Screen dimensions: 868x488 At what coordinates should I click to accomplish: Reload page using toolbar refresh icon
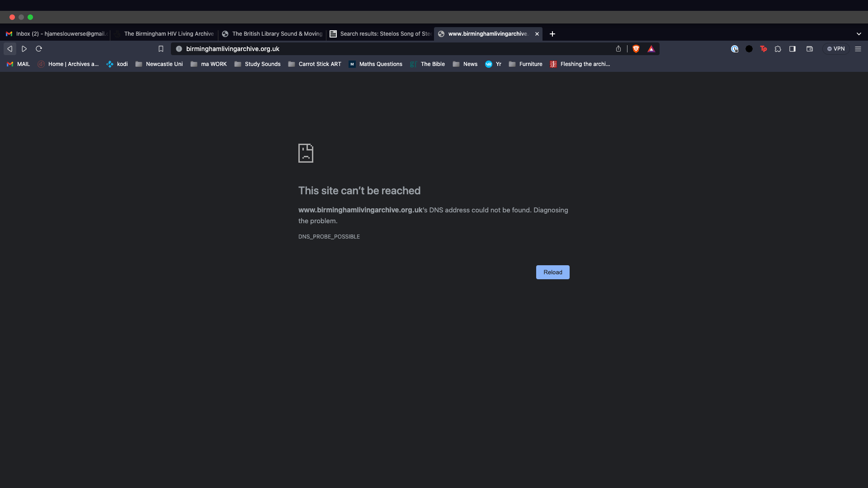tap(39, 49)
